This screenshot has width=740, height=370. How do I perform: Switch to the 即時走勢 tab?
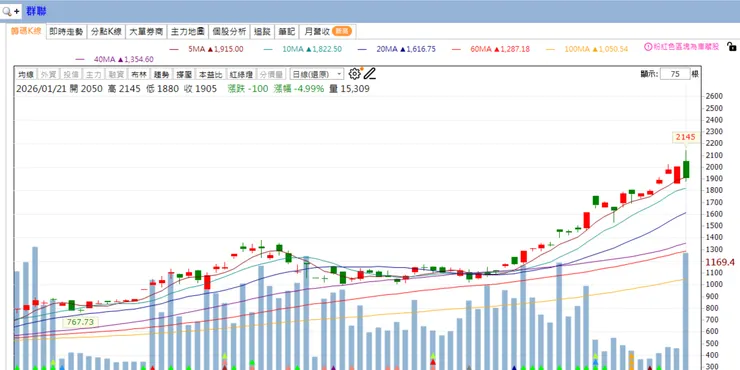pos(66,32)
